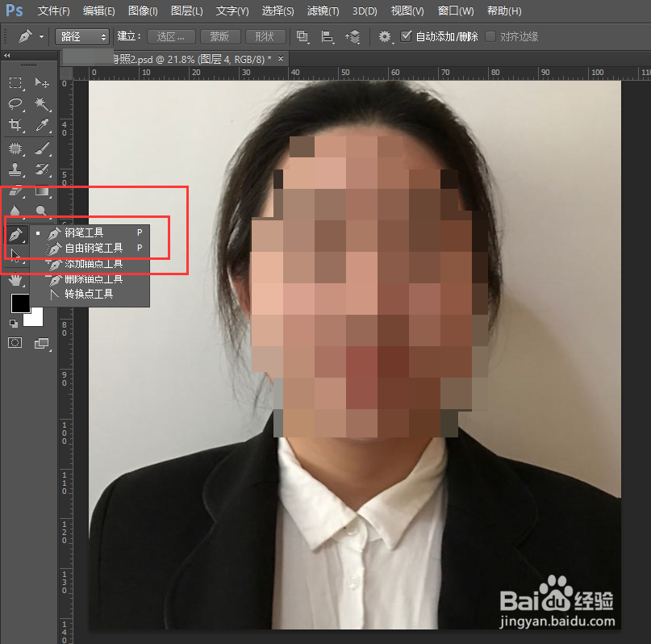Select the Brush tool
This screenshot has height=644, width=651.
pyautogui.click(x=41, y=148)
